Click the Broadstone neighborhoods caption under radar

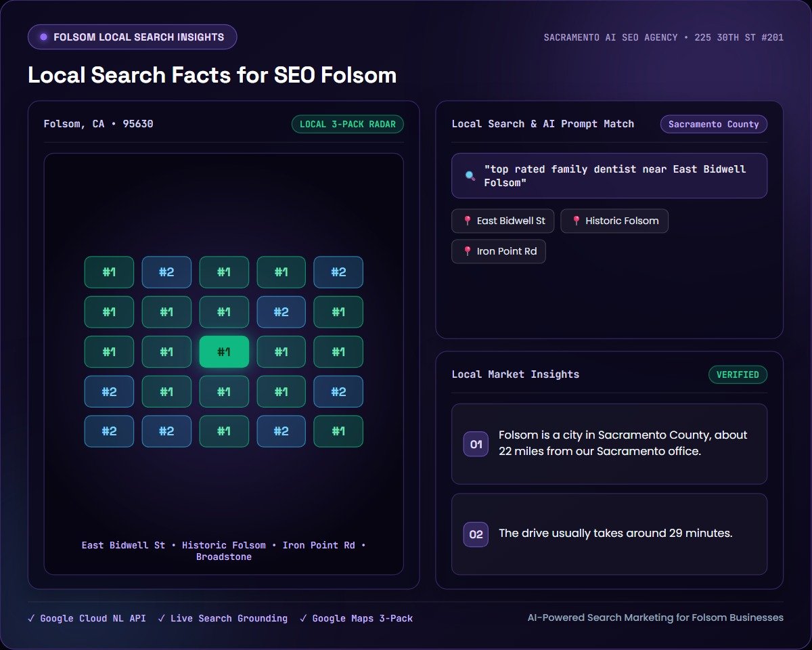click(x=224, y=551)
